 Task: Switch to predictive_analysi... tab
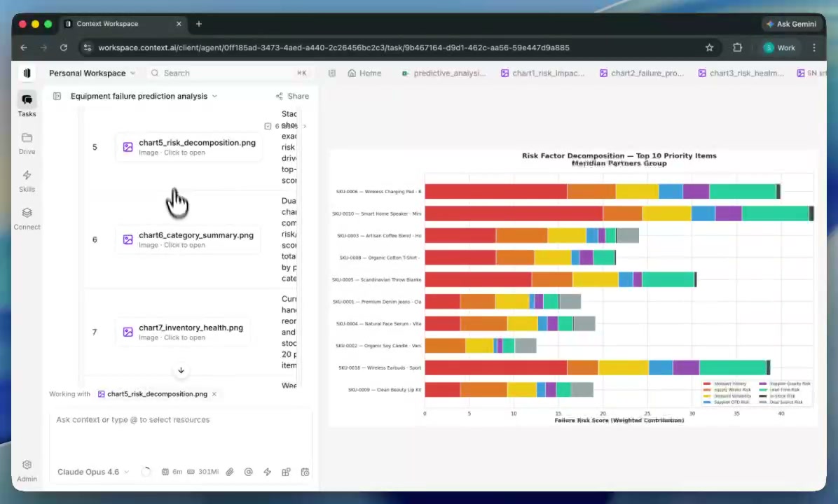click(x=444, y=73)
